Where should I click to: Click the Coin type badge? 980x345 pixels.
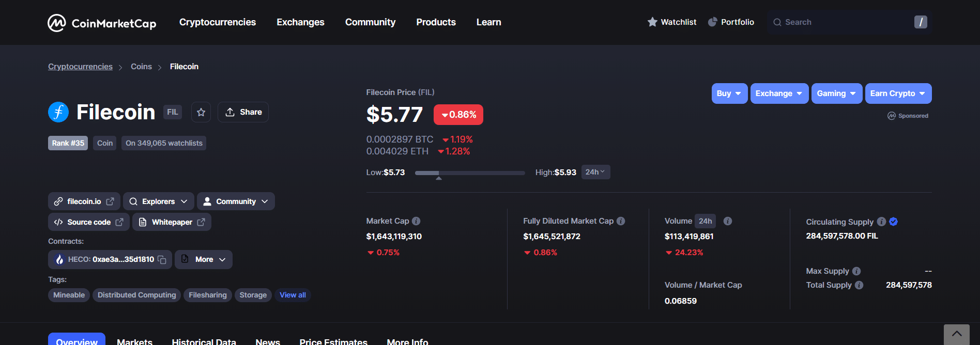tap(105, 143)
